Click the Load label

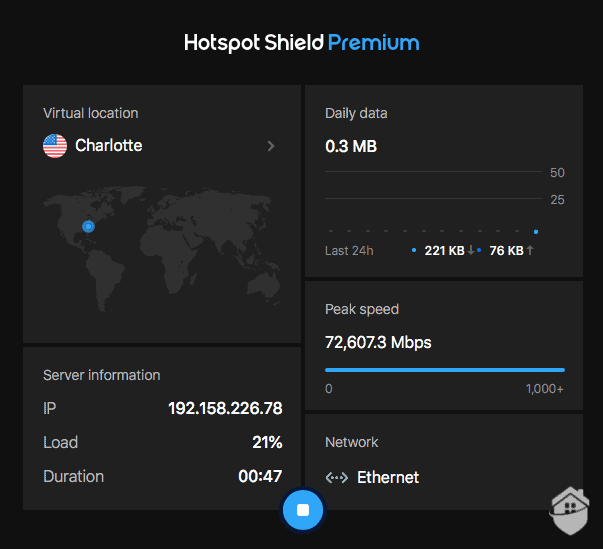coord(60,442)
